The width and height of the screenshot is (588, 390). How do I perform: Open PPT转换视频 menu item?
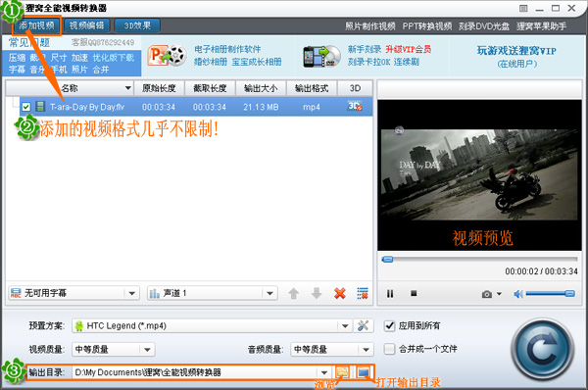426,26
